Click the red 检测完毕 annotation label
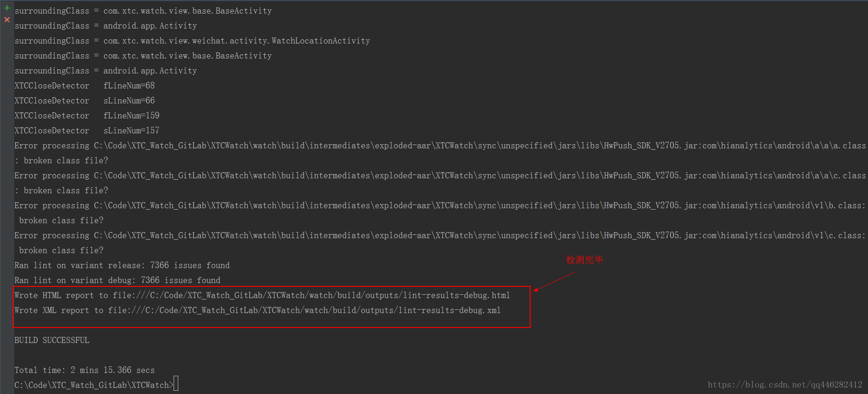 [x=584, y=260]
